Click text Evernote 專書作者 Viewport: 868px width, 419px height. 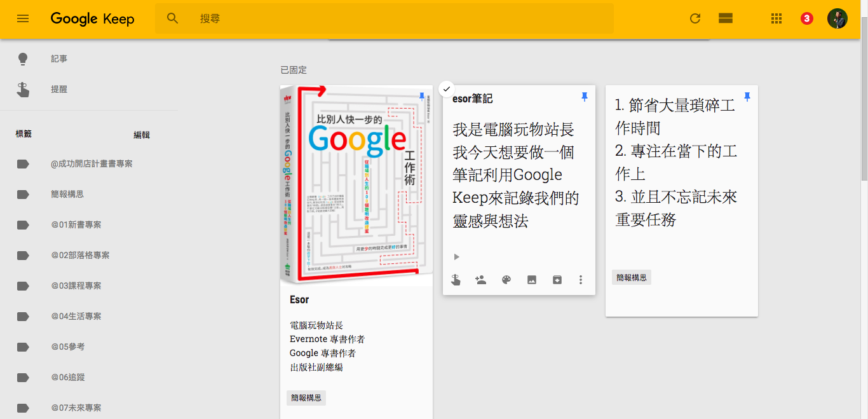coord(327,340)
